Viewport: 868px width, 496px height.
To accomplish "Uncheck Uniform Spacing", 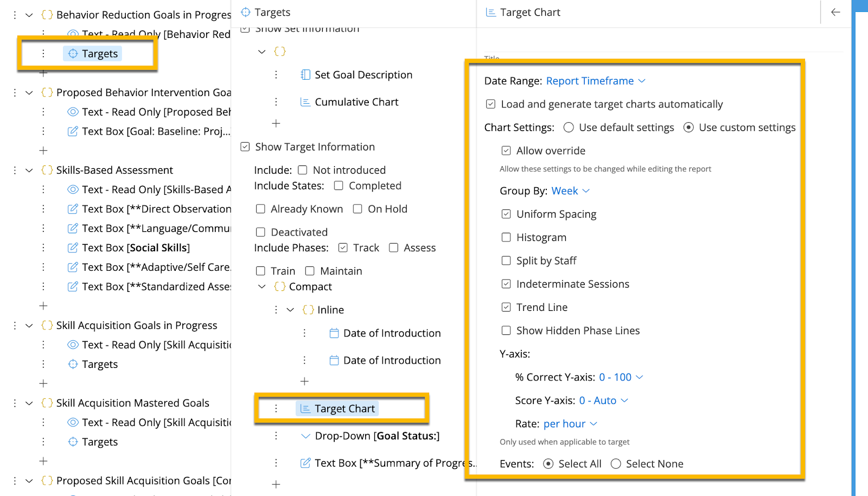I will point(506,214).
